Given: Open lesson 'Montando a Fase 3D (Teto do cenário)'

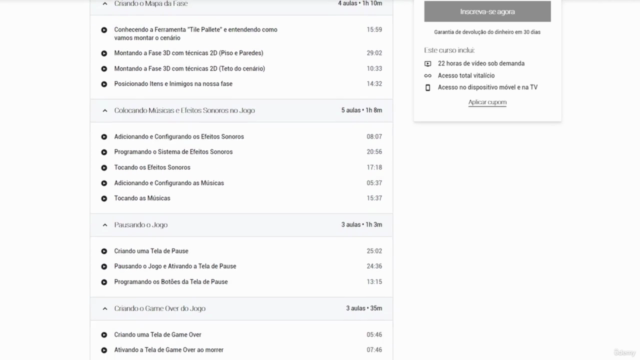Looking at the screenshot, I should [x=189, y=69].
